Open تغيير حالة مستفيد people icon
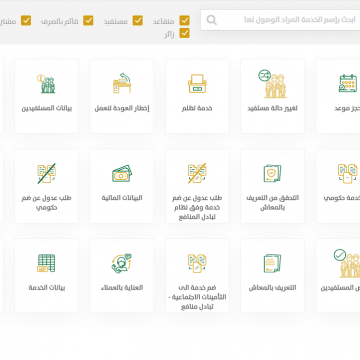 pos(272,84)
